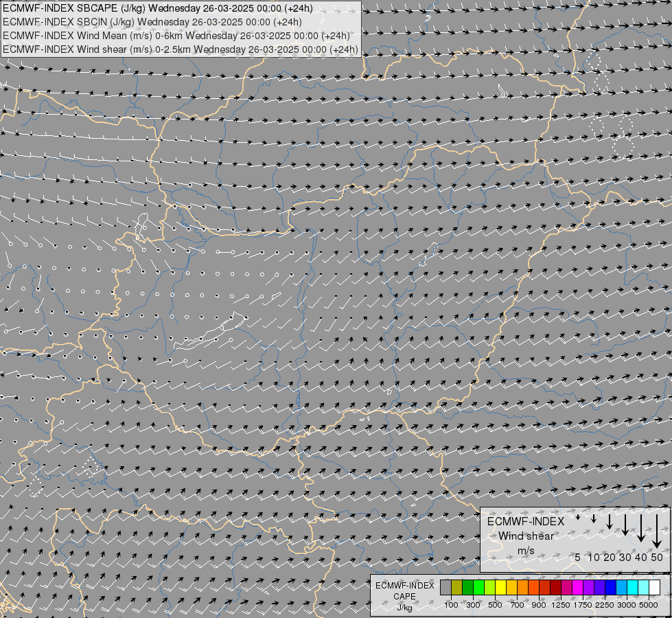Pick the pure yellow CAPE legend swatch

point(500,588)
